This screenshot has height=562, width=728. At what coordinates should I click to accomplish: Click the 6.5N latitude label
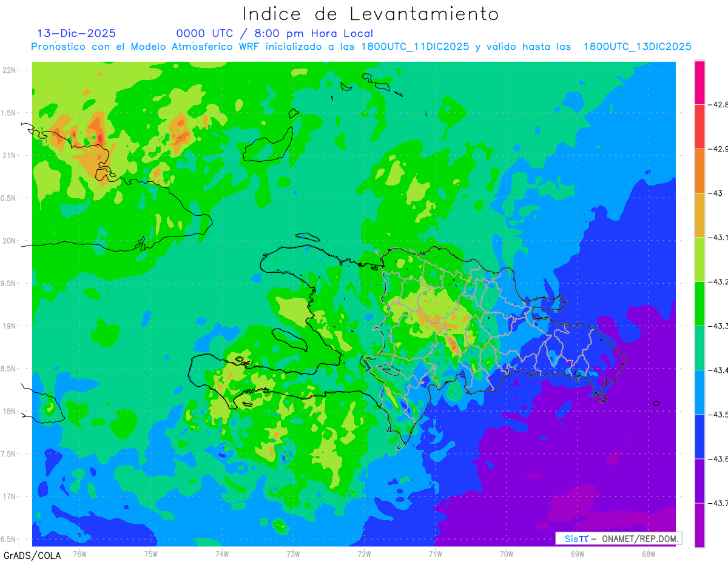point(9,539)
